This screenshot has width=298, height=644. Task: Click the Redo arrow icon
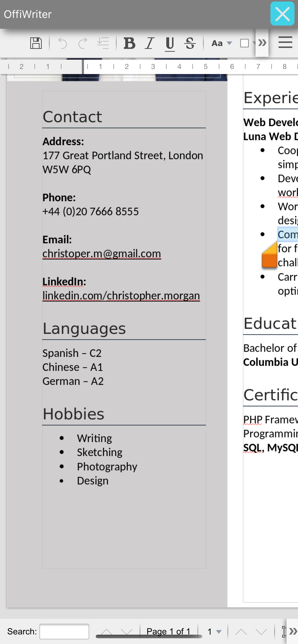83,43
